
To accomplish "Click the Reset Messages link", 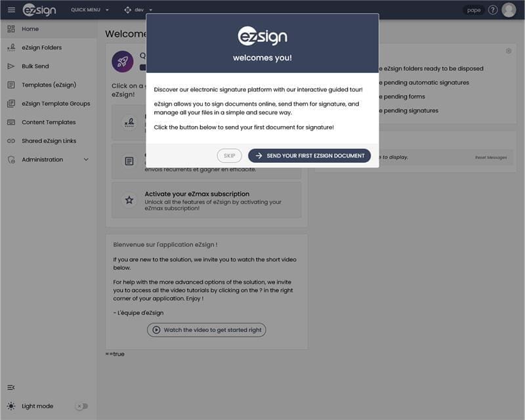I will [x=491, y=157].
